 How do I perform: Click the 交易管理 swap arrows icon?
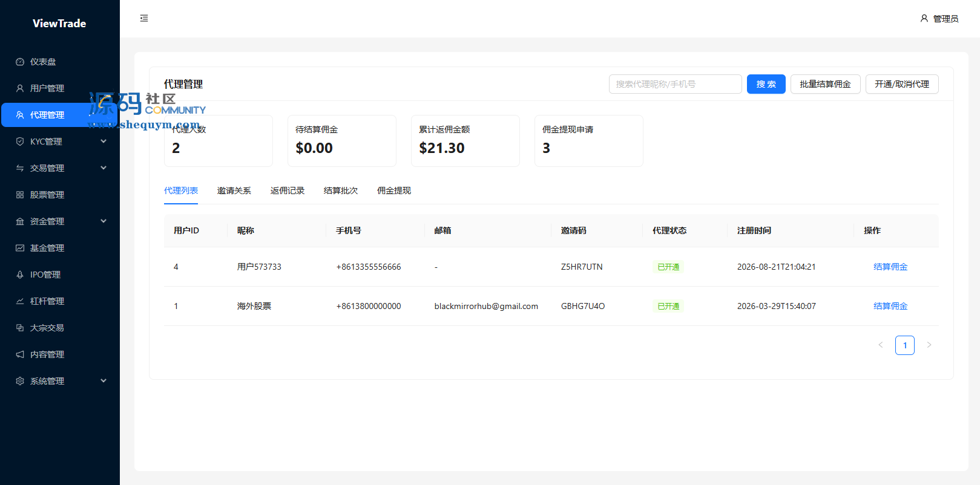[x=20, y=168]
